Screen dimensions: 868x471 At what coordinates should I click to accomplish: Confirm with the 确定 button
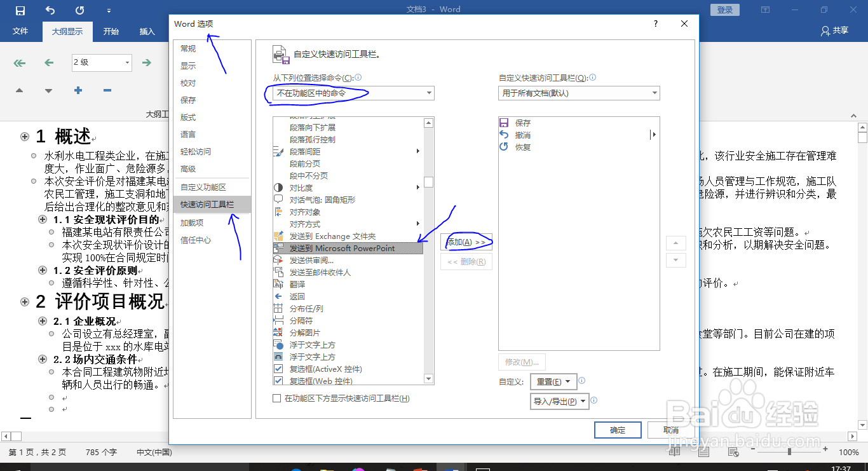click(x=618, y=430)
